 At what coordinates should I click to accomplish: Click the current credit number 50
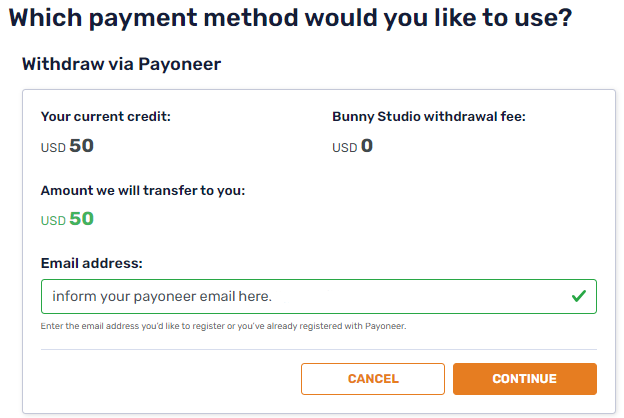[82, 146]
